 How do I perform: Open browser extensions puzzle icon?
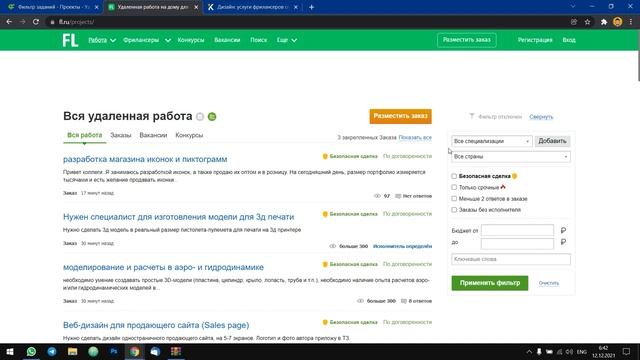tap(604, 22)
